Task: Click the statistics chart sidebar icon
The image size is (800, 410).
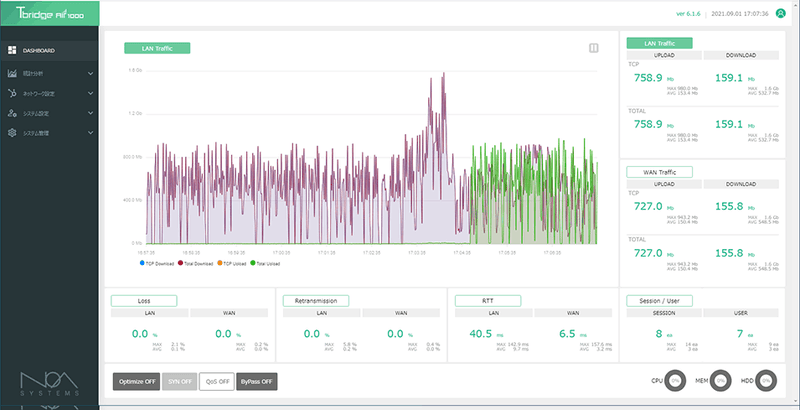Action: (12, 73)
